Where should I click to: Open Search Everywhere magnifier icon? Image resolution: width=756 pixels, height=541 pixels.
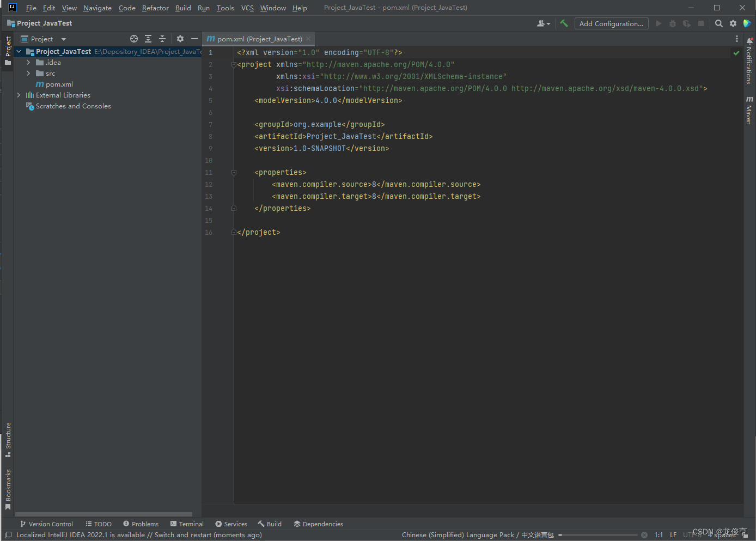pyautogui.click(x=719, y=23)
